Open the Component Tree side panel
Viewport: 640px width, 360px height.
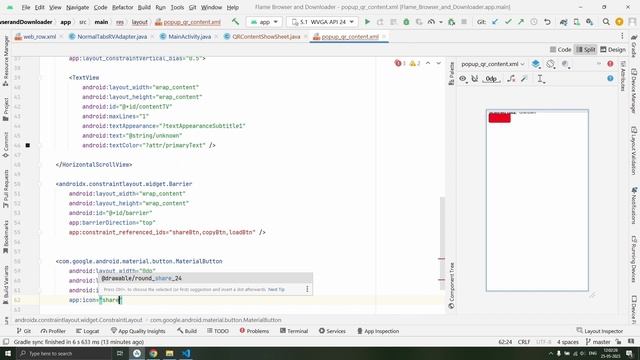pyautogui.click(x=451, y=285)
